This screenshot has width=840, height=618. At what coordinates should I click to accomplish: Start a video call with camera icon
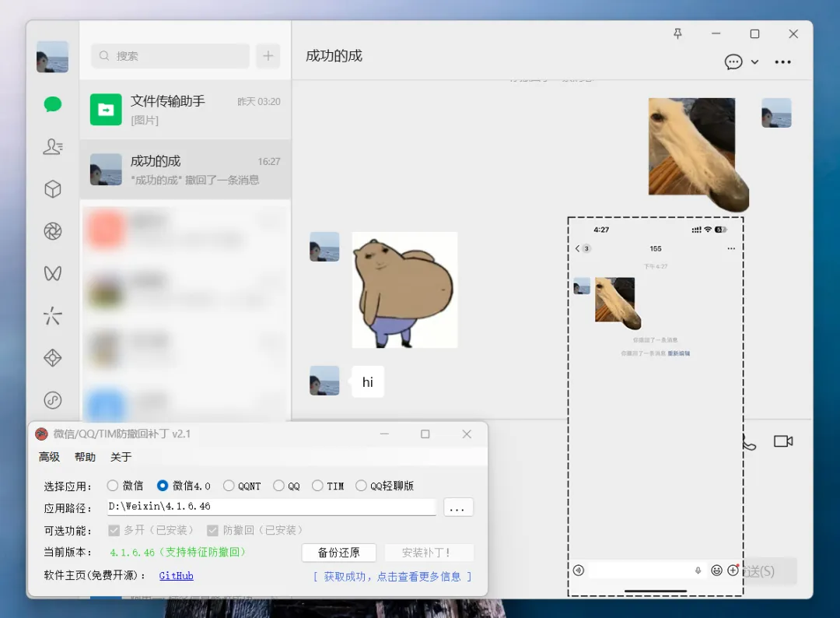[x=782, y=441]
